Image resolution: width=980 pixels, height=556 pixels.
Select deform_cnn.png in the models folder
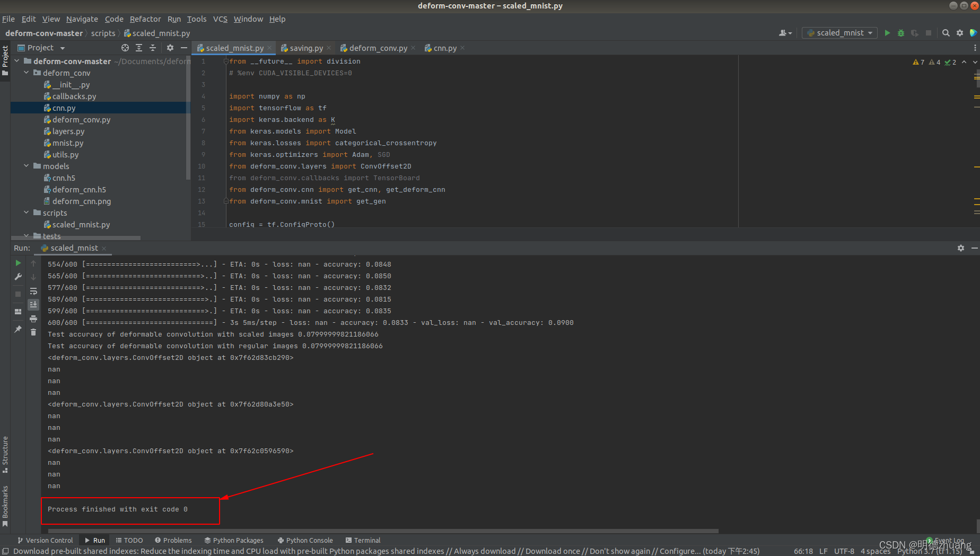click(82, 201)
